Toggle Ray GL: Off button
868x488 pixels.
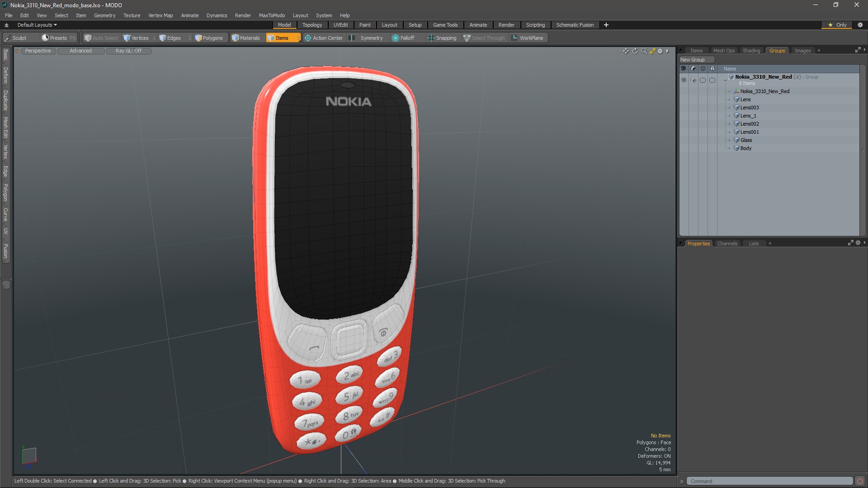[128, 51]
